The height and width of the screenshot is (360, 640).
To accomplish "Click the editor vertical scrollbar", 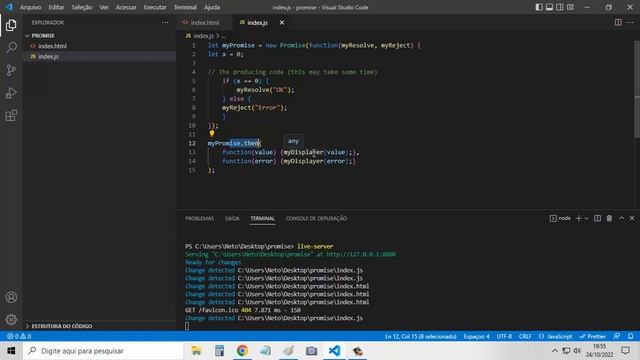I will (x=637, y=90).
